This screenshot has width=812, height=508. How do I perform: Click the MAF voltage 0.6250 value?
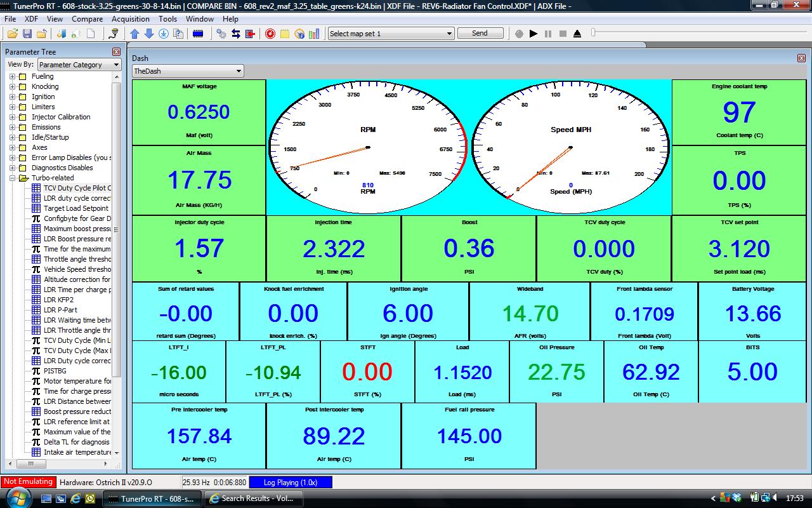[x=199, y=112]
